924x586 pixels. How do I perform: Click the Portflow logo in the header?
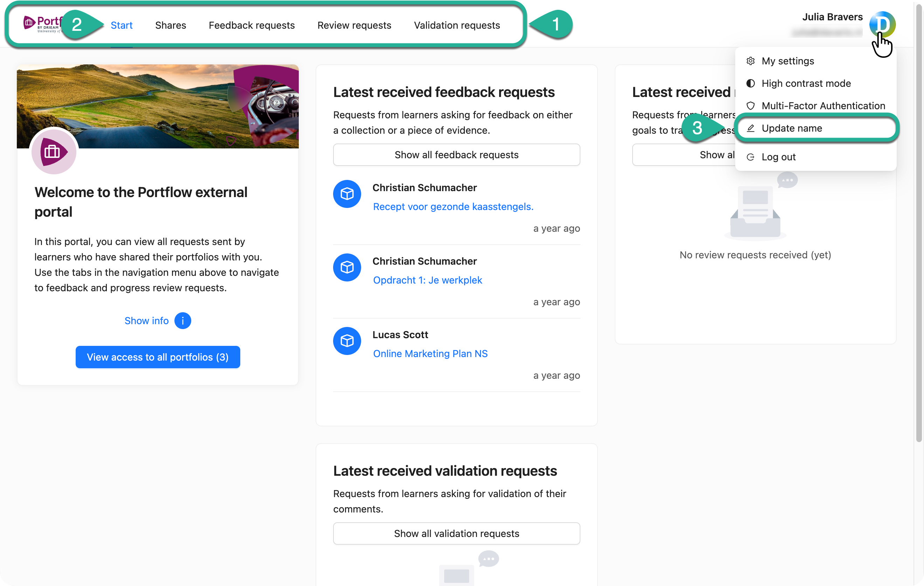pos(42,24)
